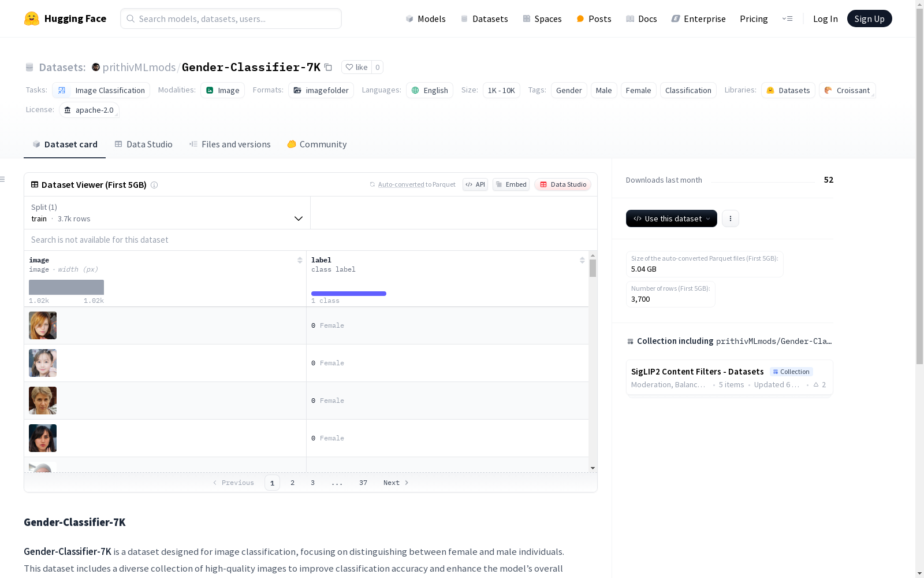Open SigLIP2 Content Filters - Datasets collection

tap(729, 377)
